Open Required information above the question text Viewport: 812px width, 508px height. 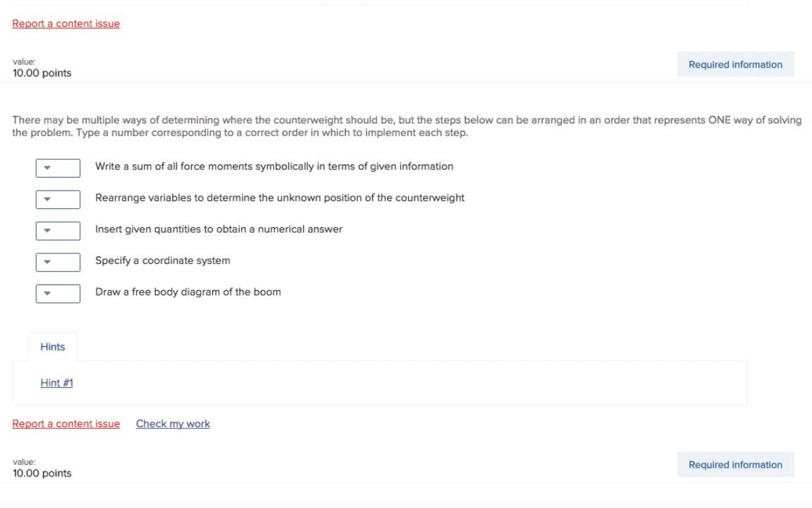pos(735,65)
